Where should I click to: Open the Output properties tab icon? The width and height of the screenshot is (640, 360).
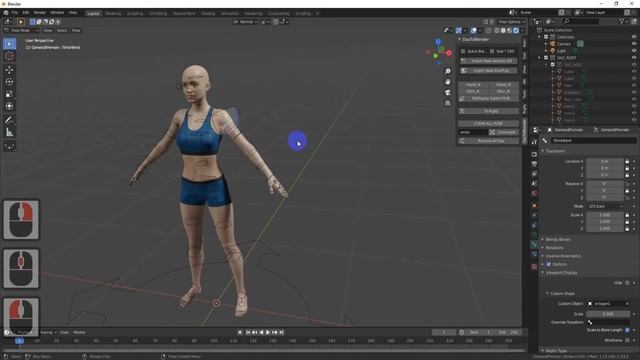[x=534, y=164]
